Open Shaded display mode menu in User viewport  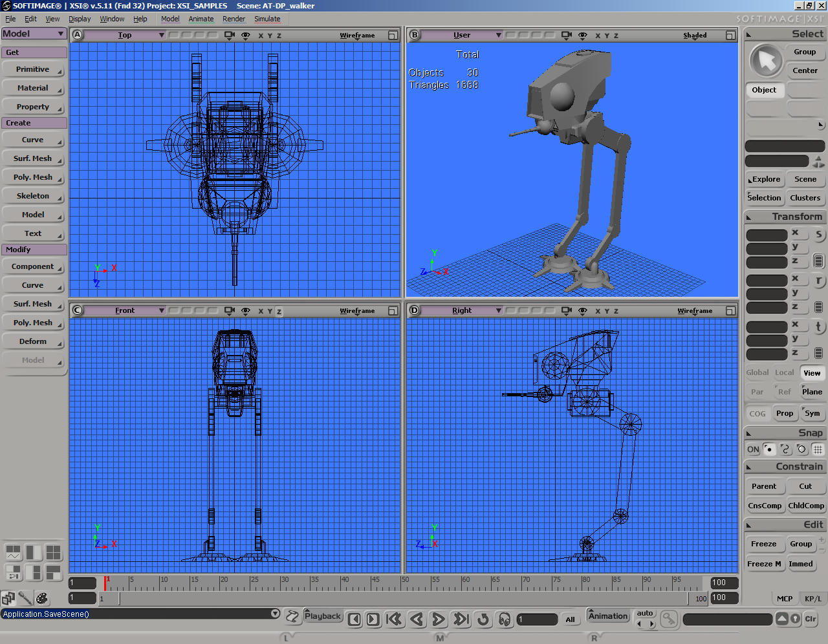click(695, 36)
